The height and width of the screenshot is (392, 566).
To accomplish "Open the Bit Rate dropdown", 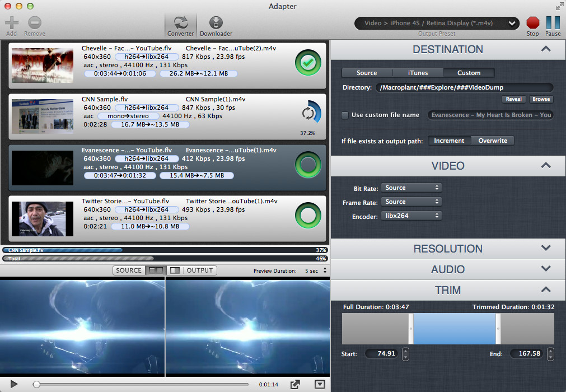I will [x=411, y=188].
